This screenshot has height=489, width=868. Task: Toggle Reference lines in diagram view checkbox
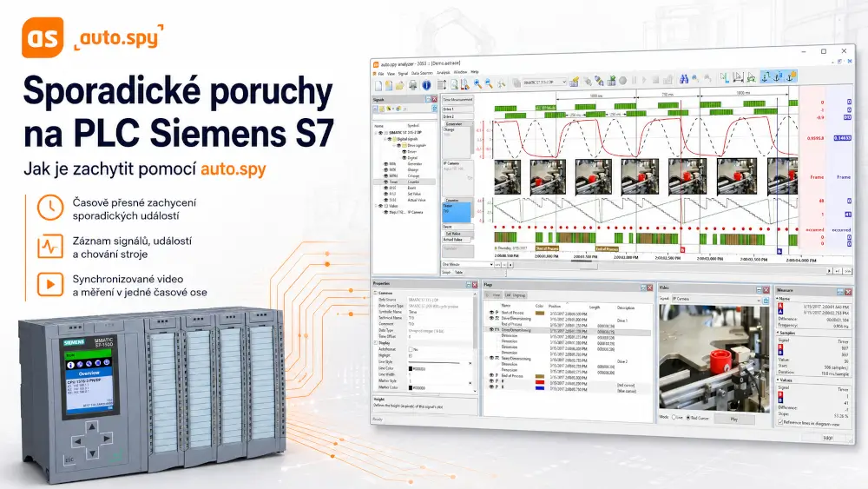click(780, 422)
